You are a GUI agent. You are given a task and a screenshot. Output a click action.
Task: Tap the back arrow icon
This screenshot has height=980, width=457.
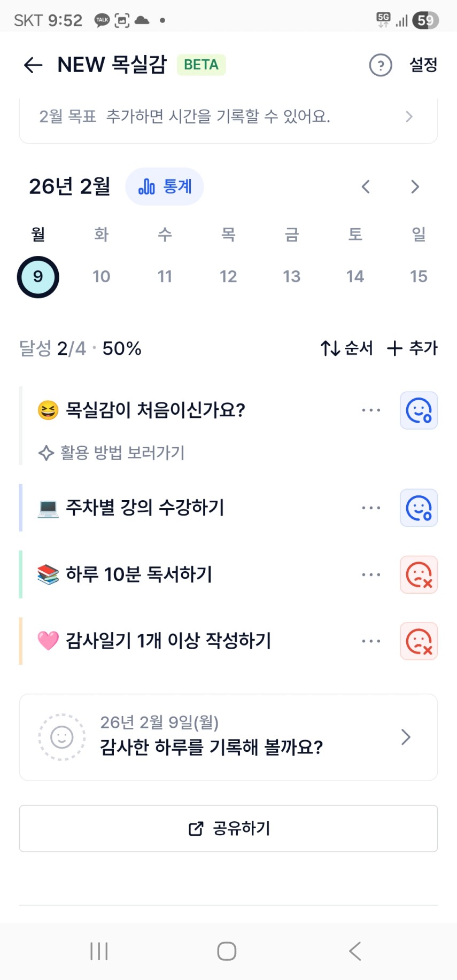(33, 65)
